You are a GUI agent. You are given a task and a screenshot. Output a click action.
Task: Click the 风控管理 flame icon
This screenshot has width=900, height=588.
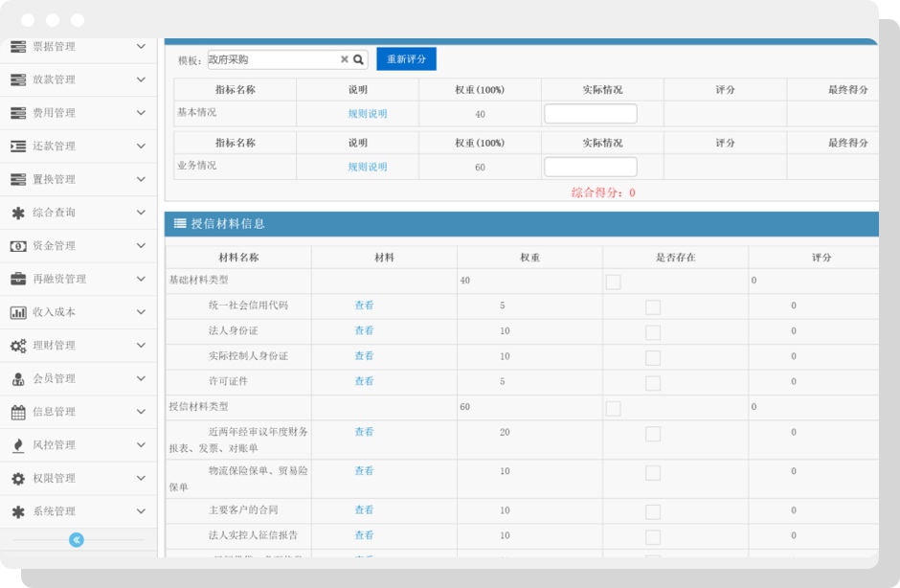(18, 445)
